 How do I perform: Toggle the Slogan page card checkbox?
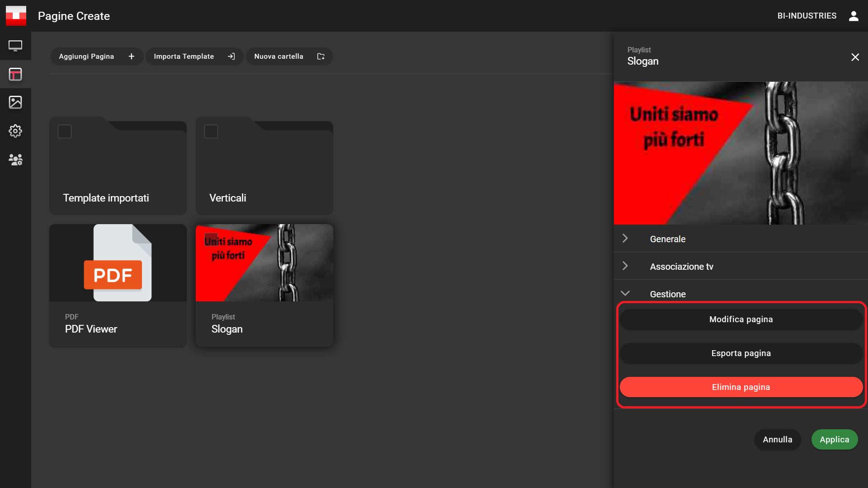tap(211, 239)
